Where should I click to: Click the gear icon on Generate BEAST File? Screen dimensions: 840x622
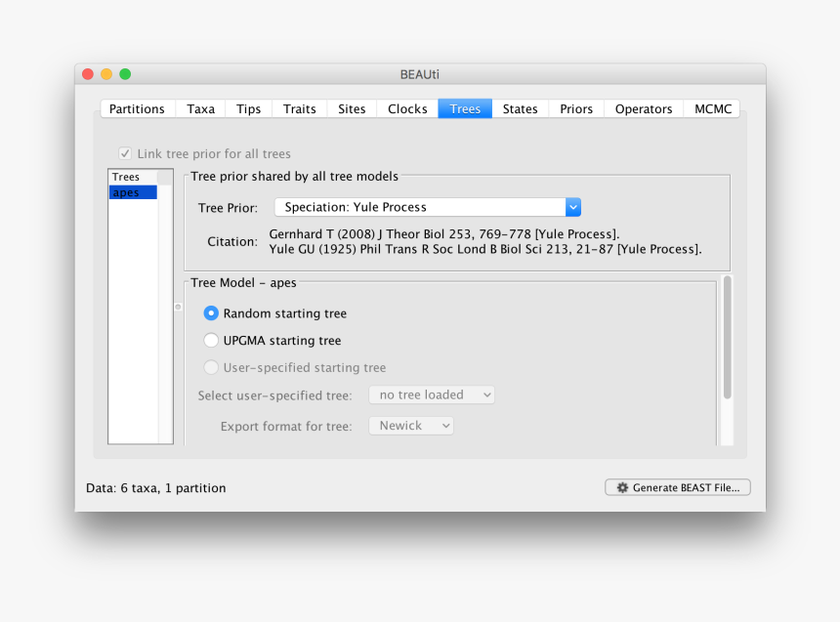tap(622, 487)
